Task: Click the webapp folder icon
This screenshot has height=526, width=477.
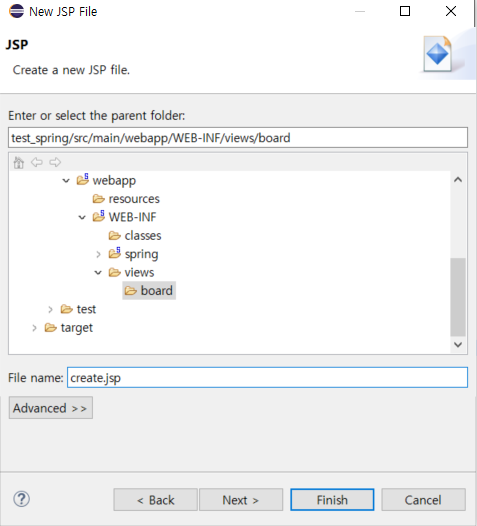Action: click(x=83, y=180)
